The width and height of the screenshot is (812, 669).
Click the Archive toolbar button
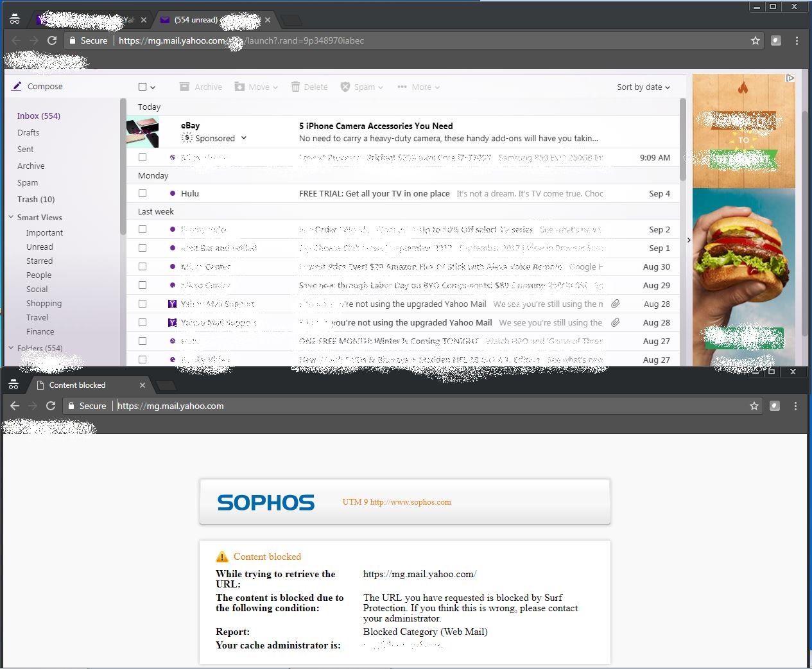point(201,87)
